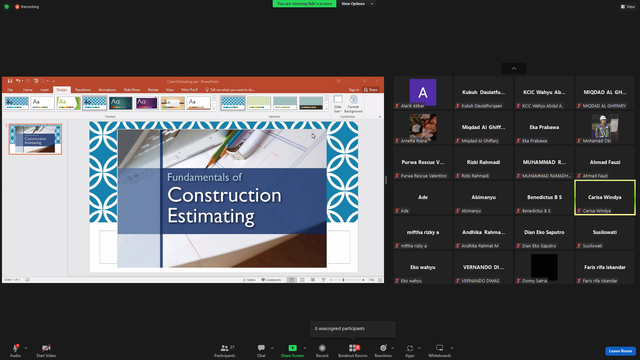The height and width of the screenshot is (360, 640).
Task: Select the dark-bottom variant thumbnail
Action: [x=311, y=103]
